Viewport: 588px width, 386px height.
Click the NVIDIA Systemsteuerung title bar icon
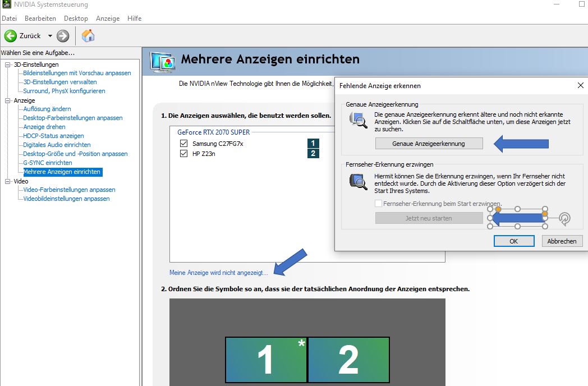coord(6,4)
